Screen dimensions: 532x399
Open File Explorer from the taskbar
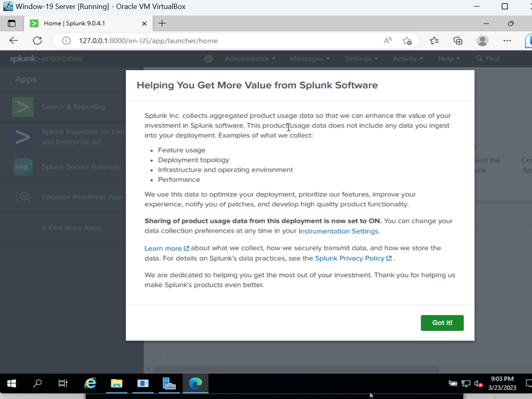click(117, 383)
